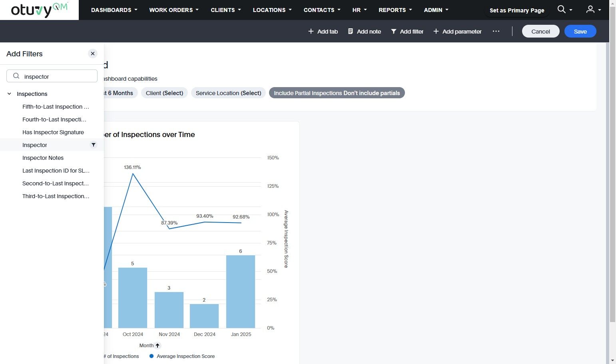This screenshot has height=364, width=616.
Task: Click the Add tab plus icon
Action: (x=311, y=31)
